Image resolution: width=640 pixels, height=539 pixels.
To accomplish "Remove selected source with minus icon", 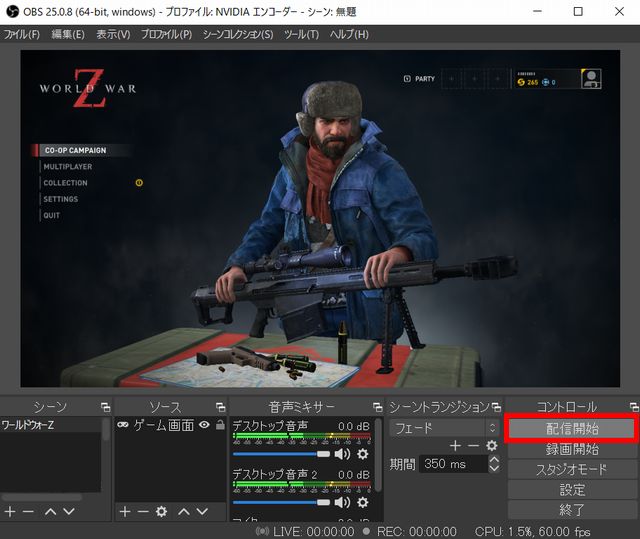I will [x=143, y=511].
